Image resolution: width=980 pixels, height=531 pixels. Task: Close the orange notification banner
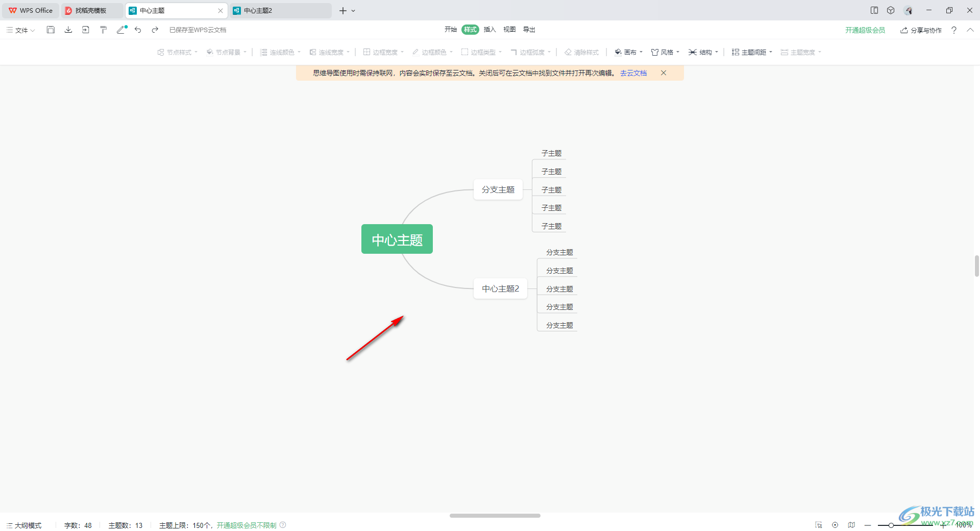point(664,73)
